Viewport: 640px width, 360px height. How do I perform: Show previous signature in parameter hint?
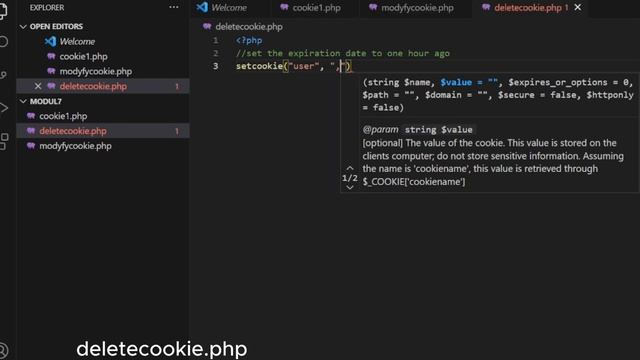[x=350, y=168]
